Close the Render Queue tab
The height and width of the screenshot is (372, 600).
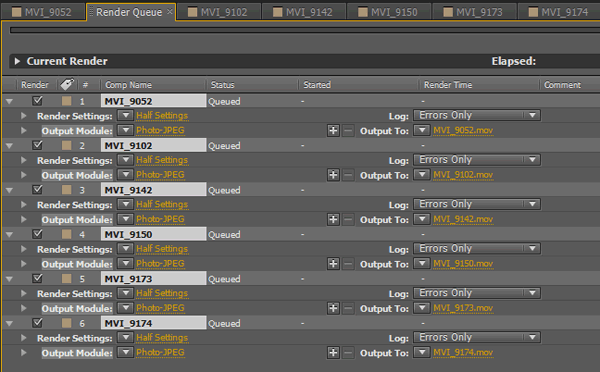point(170,12)
